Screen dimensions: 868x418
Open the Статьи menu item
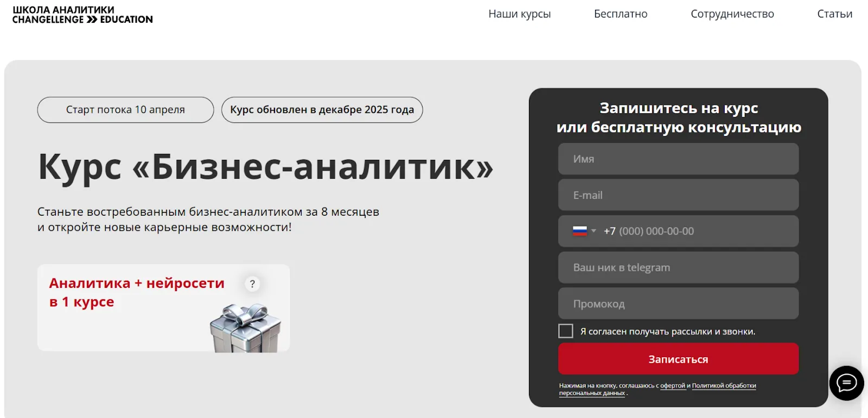[x=835, y=14]
